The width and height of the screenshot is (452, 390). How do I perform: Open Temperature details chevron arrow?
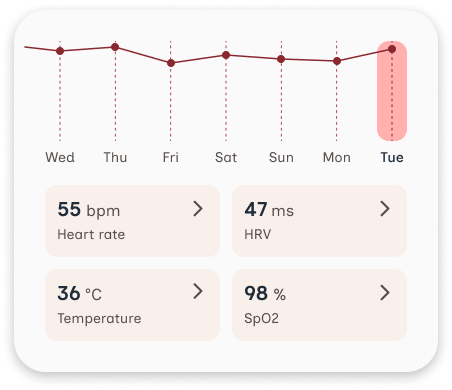198,291
